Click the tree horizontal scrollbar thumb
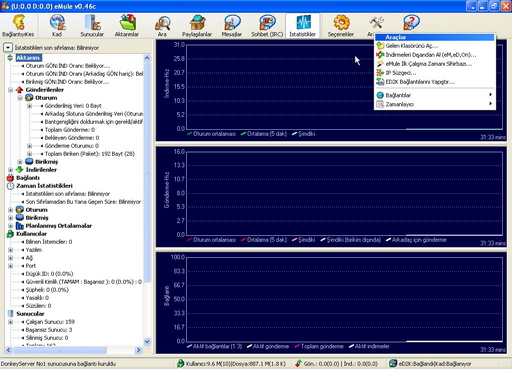The image size is (512, 369). pos(60,350)
